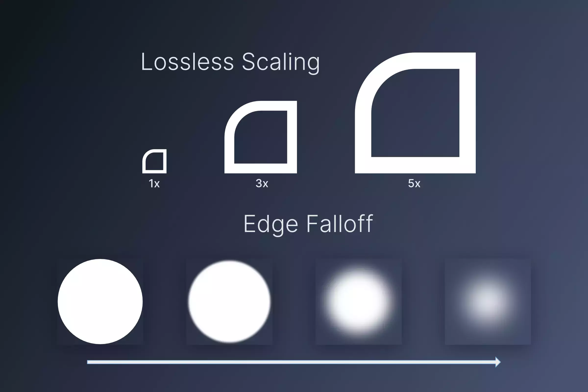Click the "5x" label
Screen dimensions: 588x392
point(414,183)
